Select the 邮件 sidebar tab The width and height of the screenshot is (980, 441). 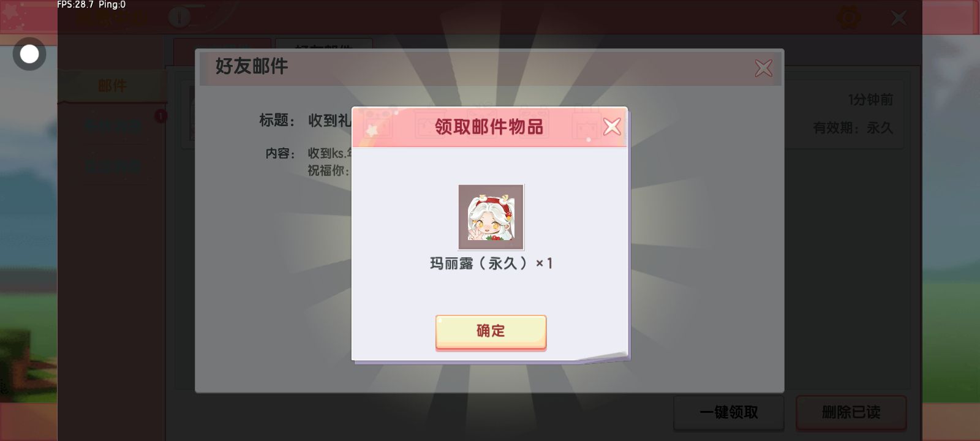[112, 86]
